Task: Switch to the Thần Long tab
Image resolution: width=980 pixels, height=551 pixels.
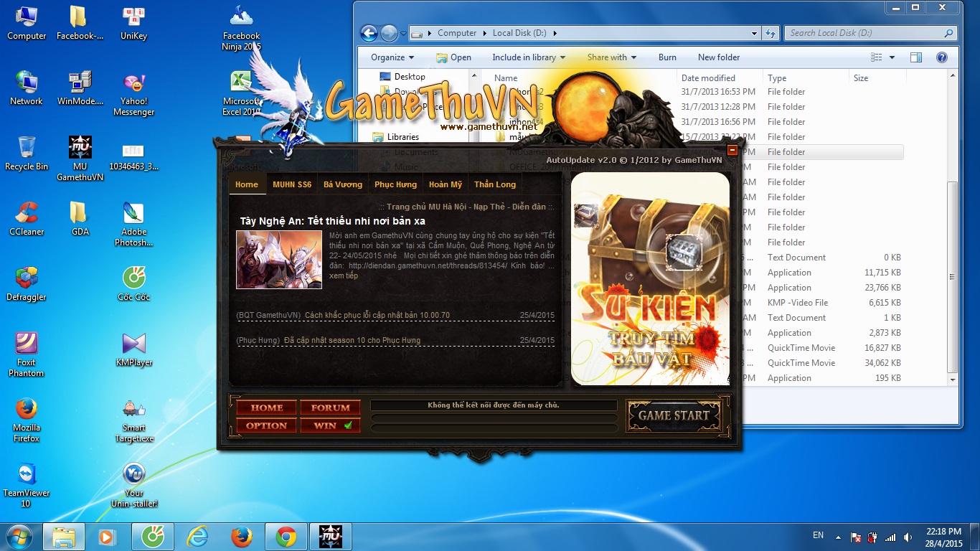Action: pyautogui.click(x=495, y=184)
